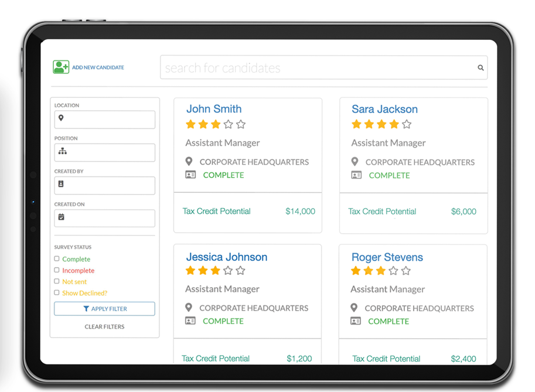This screenshot has height=392, width=535.
Task: Tick the Show Declined checkbox
Action: tap(57, 292)
